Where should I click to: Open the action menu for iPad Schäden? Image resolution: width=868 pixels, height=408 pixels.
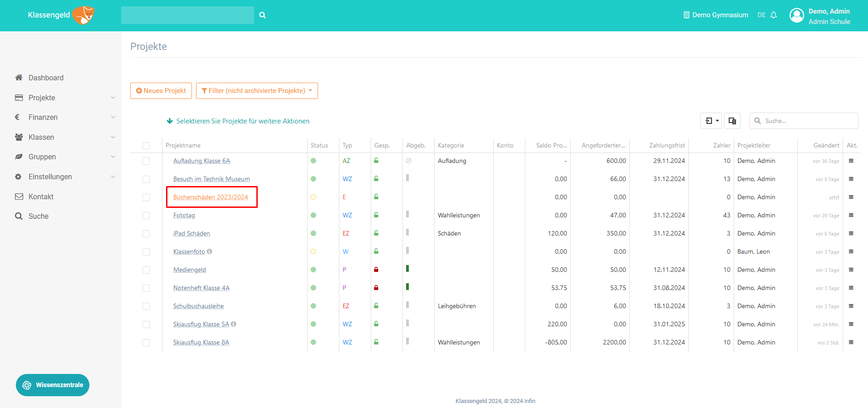851,233
